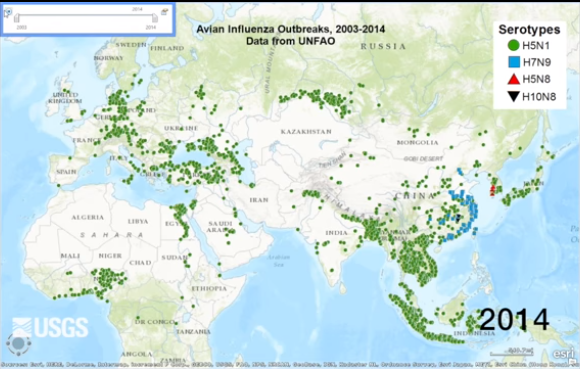
Task: Click the 'H5N1' legend label
Action: coord(536,45)
